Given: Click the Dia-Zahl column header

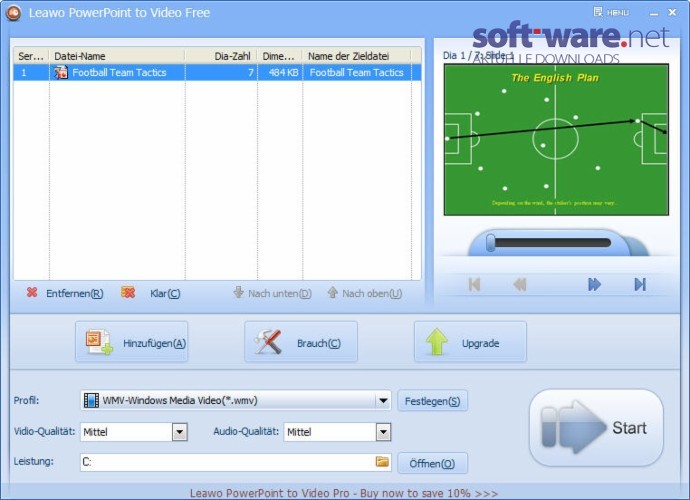Looking at the screenshot, I should pyautogui.click(x=221, y=56).
